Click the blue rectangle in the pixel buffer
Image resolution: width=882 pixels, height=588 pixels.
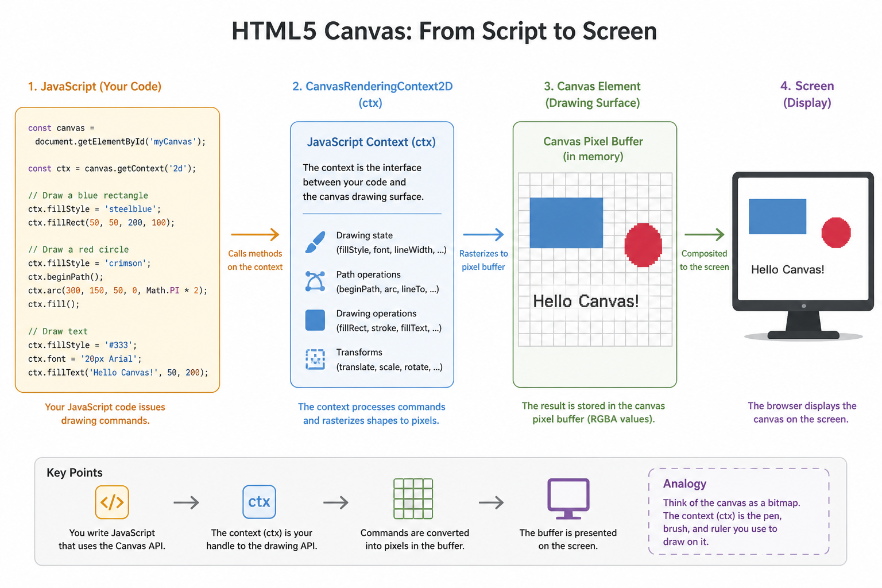[566, 223]
